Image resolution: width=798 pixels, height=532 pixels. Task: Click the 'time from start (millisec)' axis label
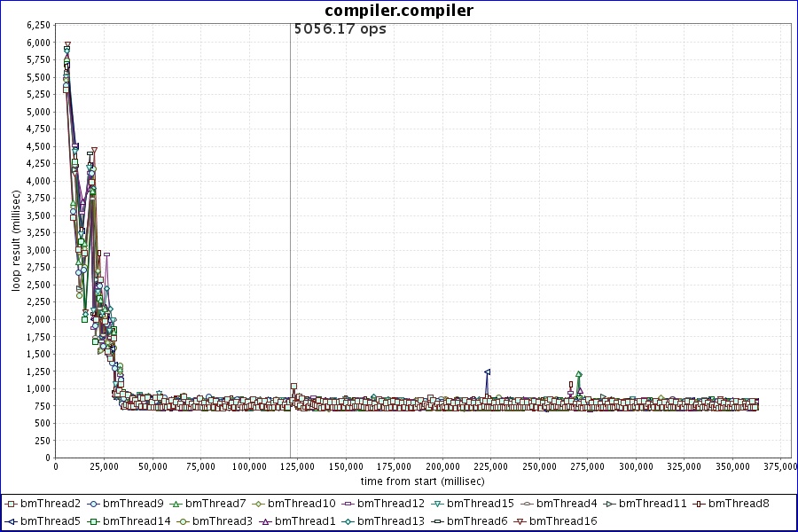point(422,481)
